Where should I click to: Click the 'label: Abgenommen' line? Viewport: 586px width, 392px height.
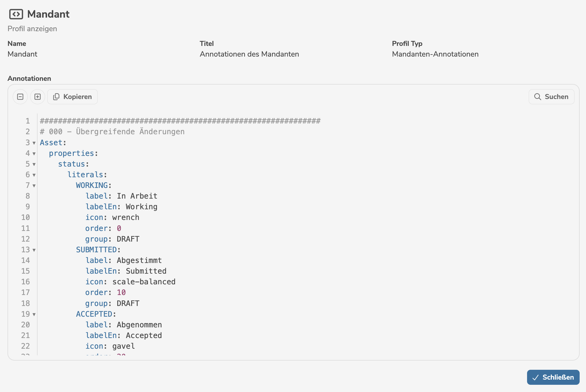(x=124, y=325)
